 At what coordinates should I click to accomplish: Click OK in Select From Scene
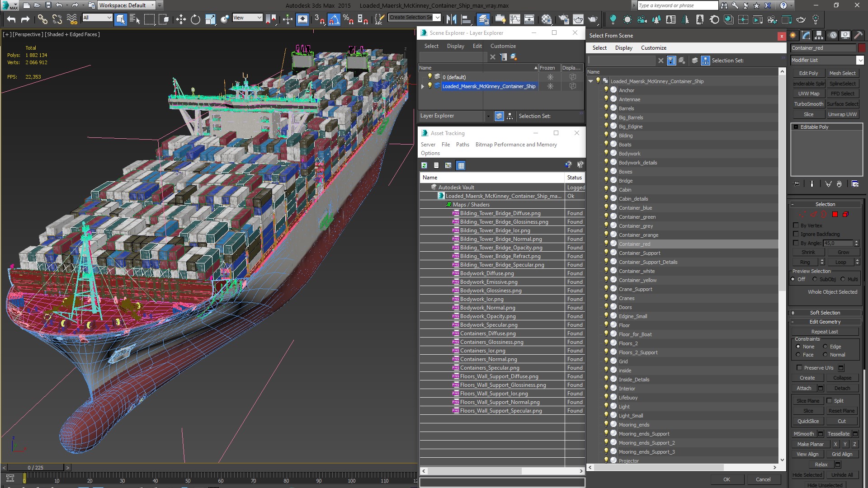coord(726,479)
